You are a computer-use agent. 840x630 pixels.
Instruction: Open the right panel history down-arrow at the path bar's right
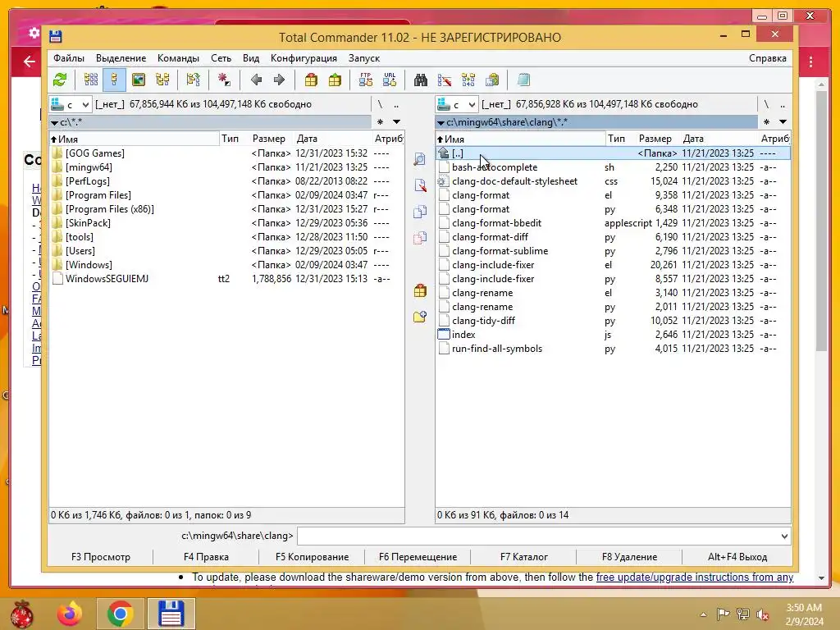point(783,122)
